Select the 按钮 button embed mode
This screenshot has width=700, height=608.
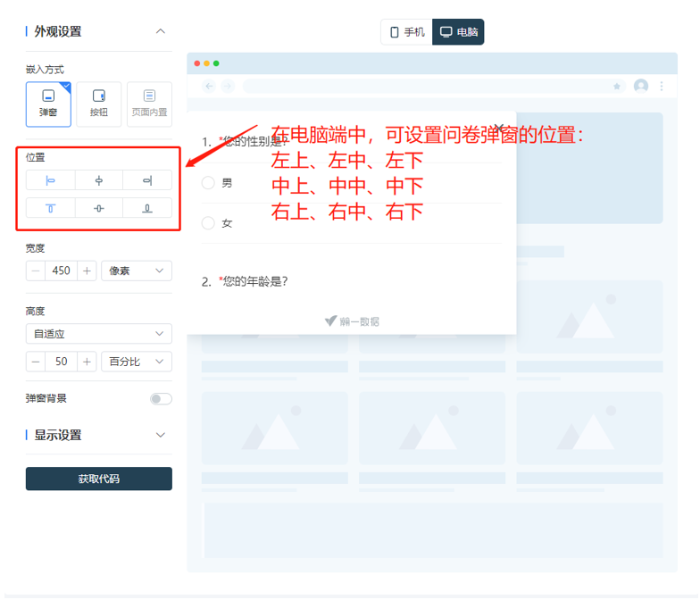pyautogui.click(x=98, y=104)
